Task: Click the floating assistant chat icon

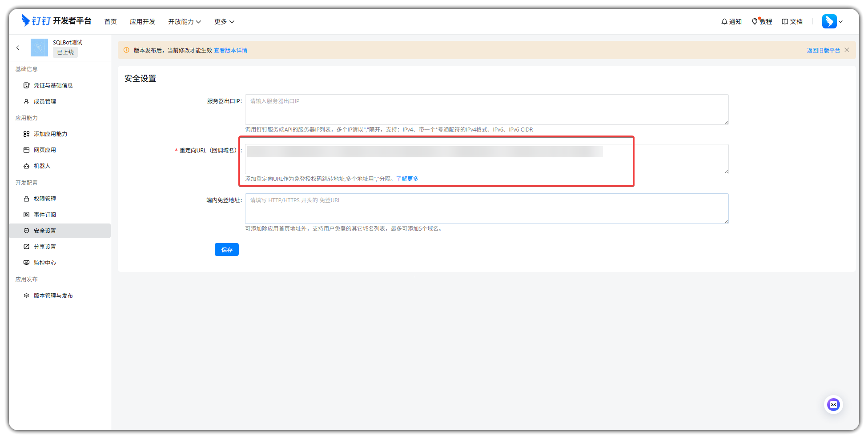Action: click(833, 404)
